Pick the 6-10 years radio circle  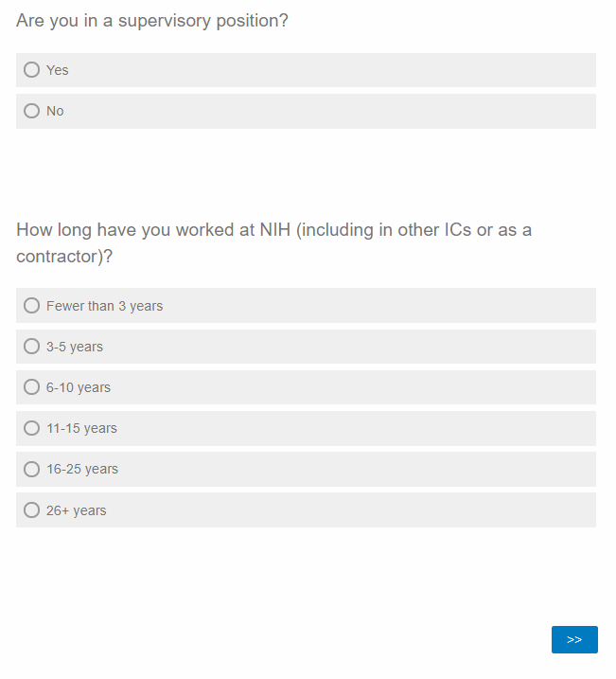click(32, 387)
